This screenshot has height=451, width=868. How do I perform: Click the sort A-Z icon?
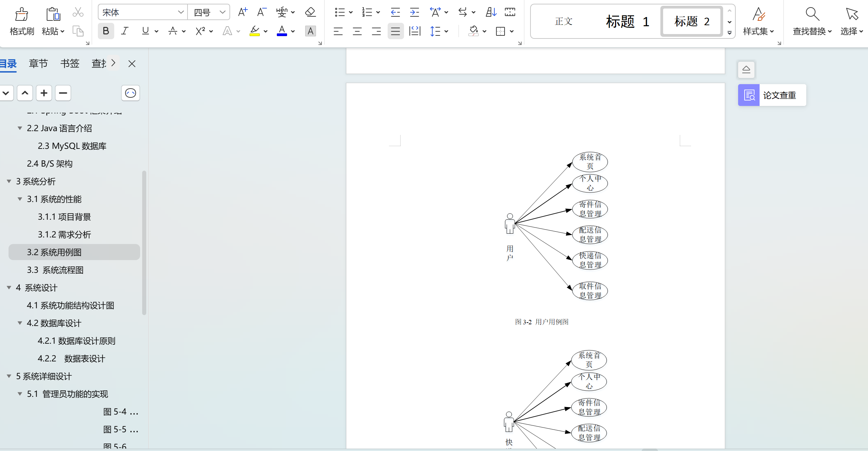491,12
